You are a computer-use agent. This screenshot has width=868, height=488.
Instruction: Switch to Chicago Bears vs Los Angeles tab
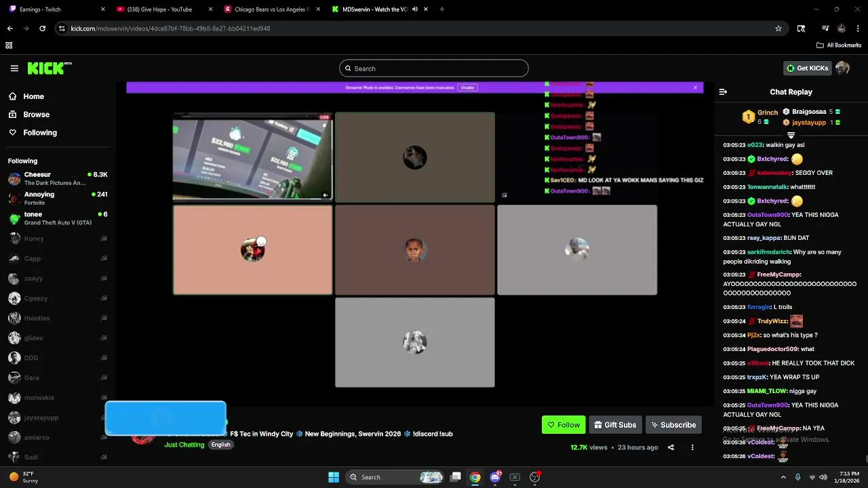coord(273,9)
